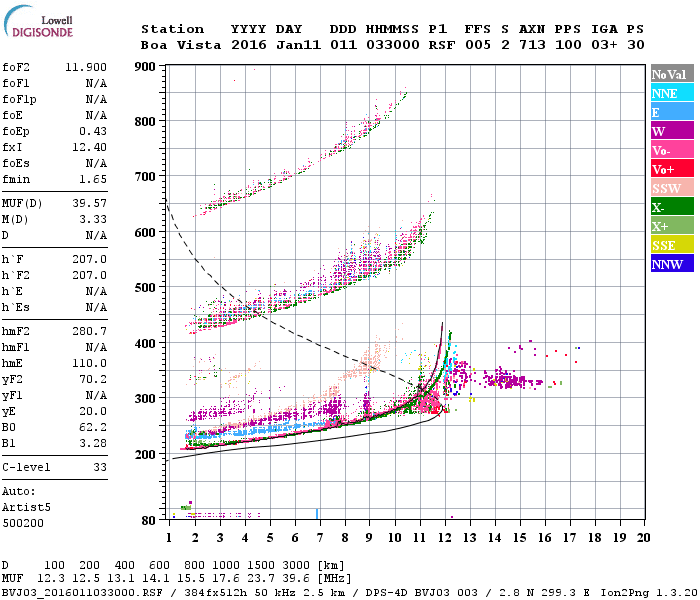Image resolution: width=700 pixels, height=600 pixels.
Task: Click the yE value 20.0
Action: (93, 412)
